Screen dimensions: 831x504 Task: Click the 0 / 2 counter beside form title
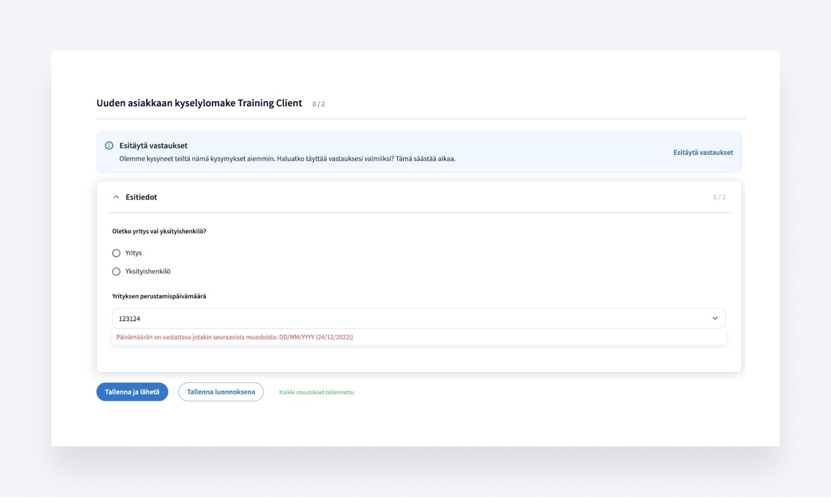319,104
